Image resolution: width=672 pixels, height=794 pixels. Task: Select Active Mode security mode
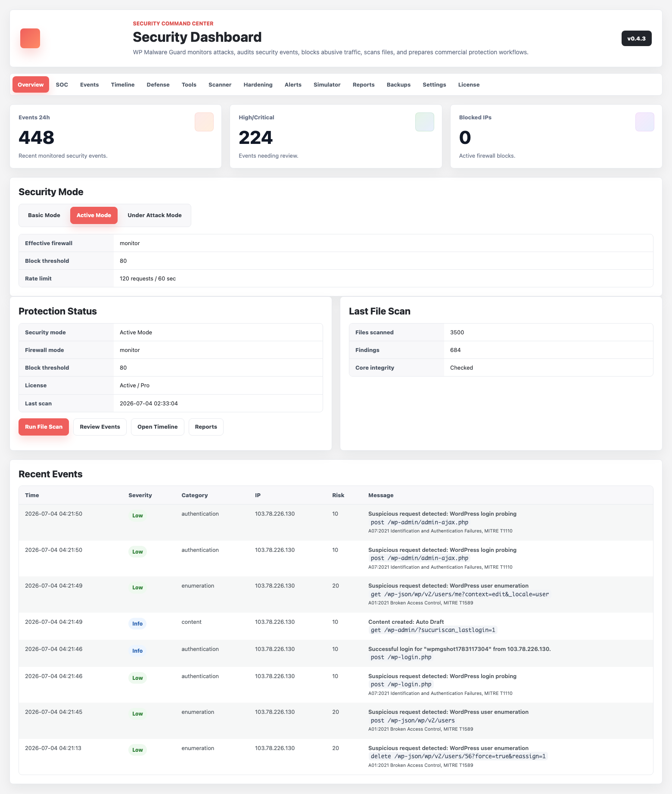(x=94, y=215)
